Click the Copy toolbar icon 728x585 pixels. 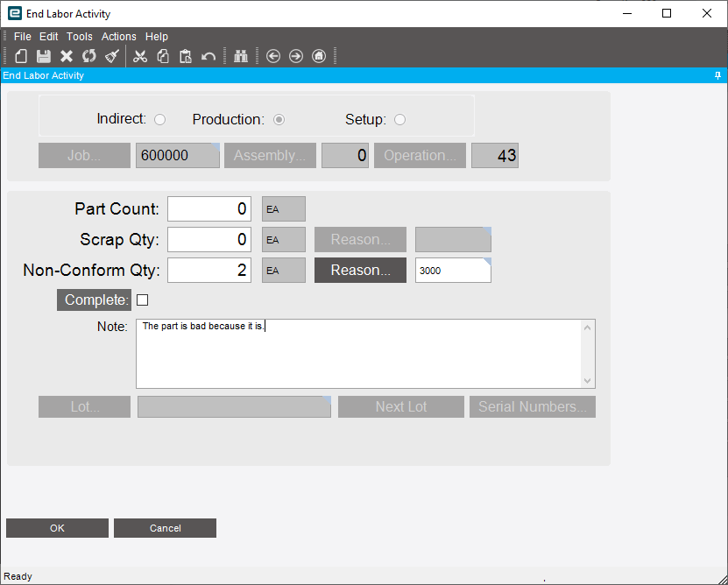(x=162, y=56)
